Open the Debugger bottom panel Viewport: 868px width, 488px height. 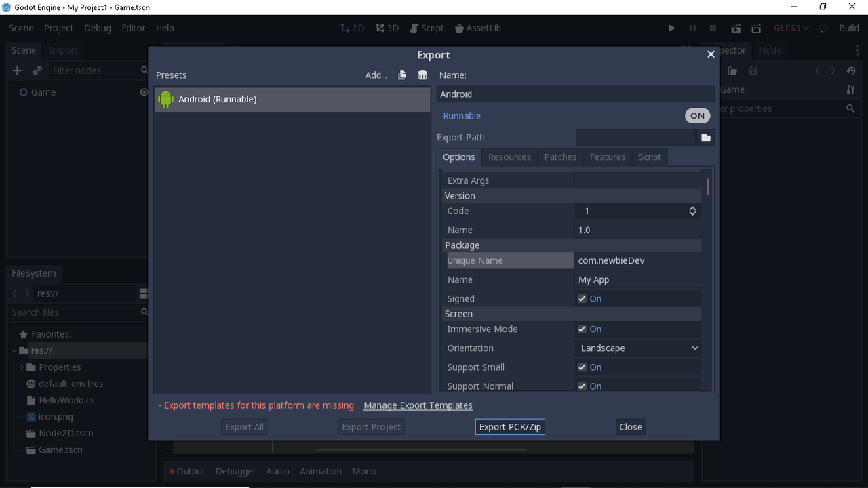pyautogui.click(x=236, y=471)
